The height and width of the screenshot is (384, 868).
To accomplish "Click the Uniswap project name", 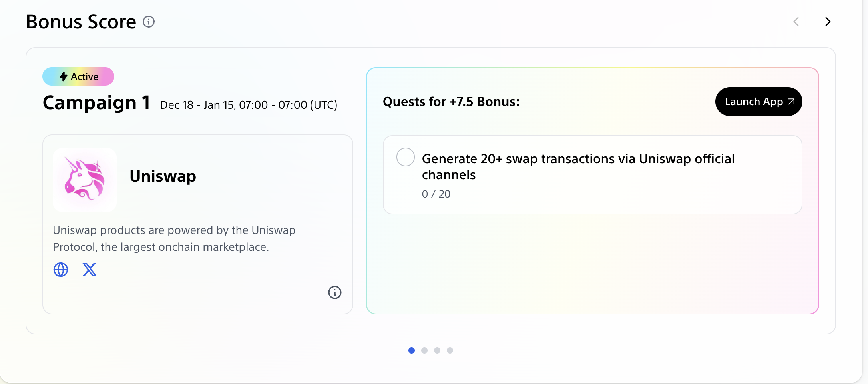I will tap(163, 176).
